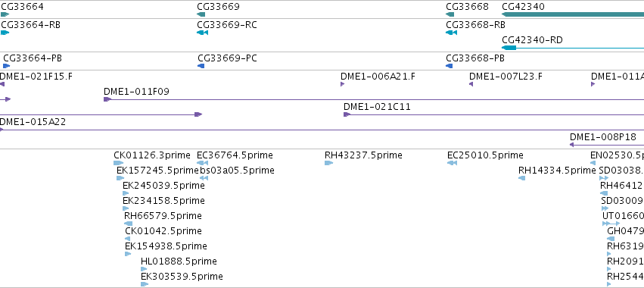The width and height of the screenshot is (644, 288).
Task: Select the CG33668 gene arrow glyph
Action: click(450, 14)
